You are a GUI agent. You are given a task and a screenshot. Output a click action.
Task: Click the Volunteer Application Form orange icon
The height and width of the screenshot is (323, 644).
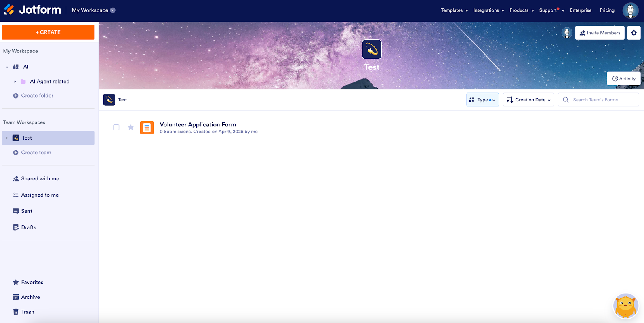147,128
